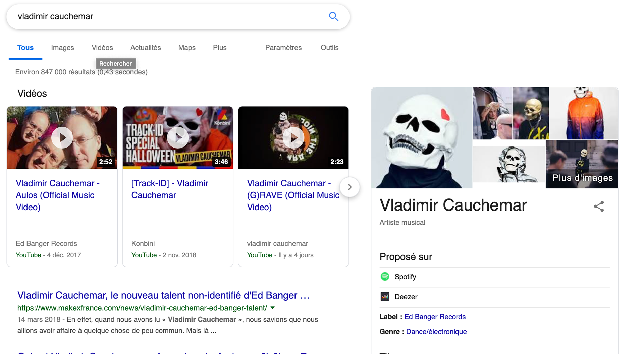
Task: Click the Vladimir Cauchemar panel title
Action: point(453,205)
